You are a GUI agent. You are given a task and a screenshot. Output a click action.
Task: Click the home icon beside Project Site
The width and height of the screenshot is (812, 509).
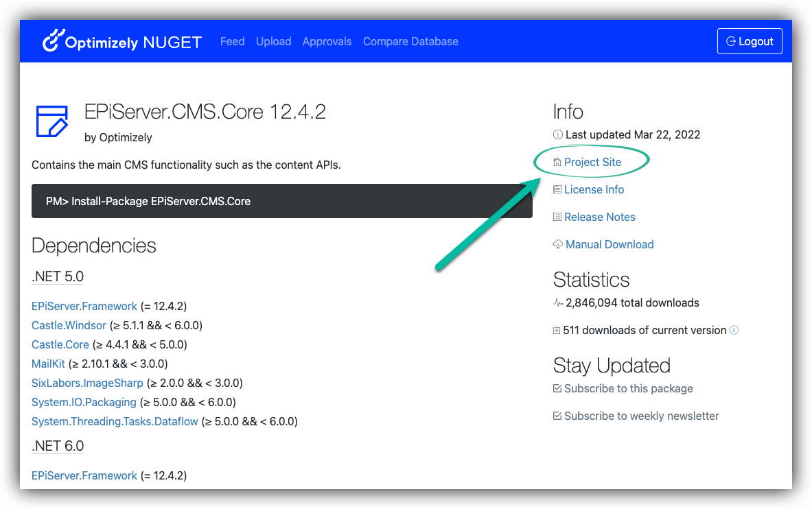557,162
